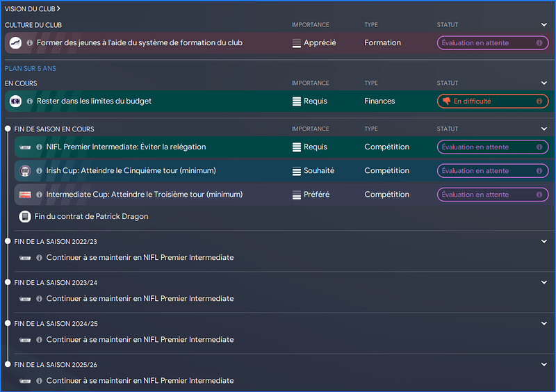Viewport: 556px width, 392px height.
Task: Click info icon in the 2023/24 objective row
Action: [x=40, y=299]
